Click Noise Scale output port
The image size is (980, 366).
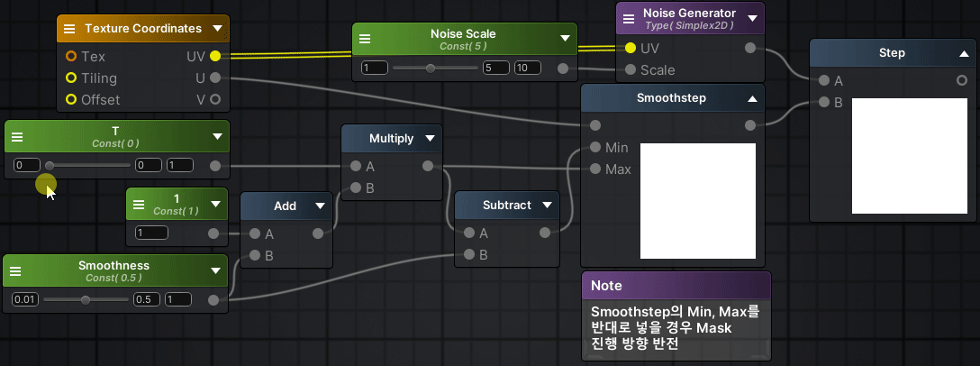coord(562,69)
